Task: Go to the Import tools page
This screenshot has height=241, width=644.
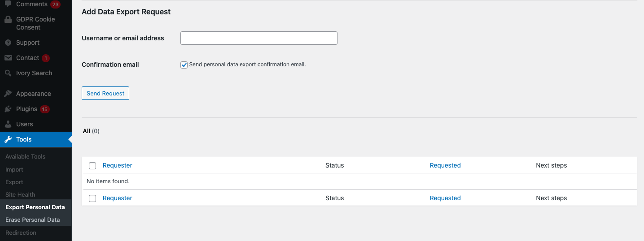Action: click(14, 169)
